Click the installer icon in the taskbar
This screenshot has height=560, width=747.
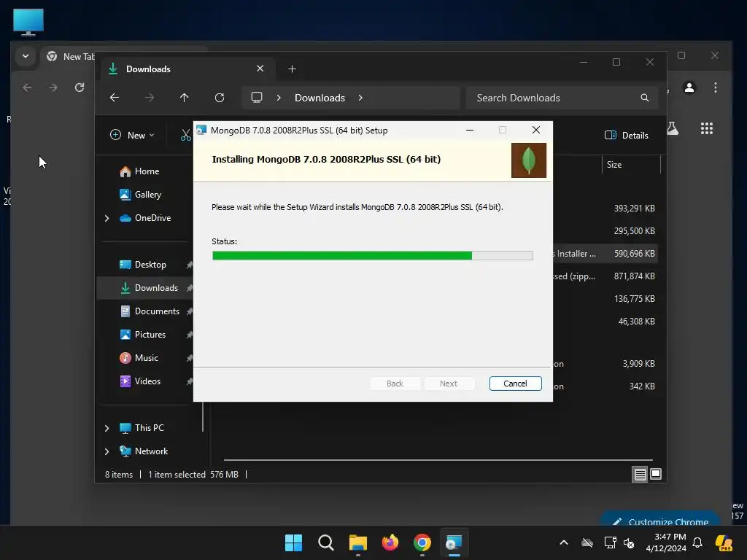(x=454, y=542)
